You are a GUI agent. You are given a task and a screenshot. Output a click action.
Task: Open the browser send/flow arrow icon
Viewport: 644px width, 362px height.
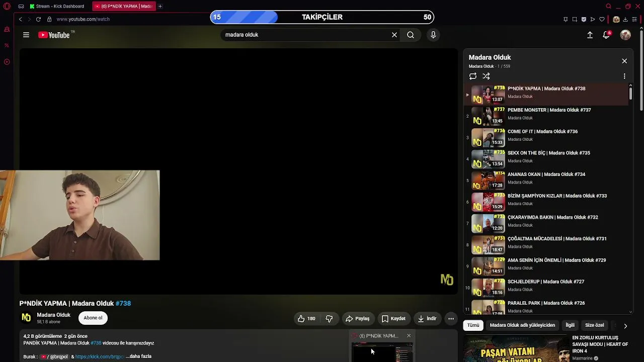point(593,19)
